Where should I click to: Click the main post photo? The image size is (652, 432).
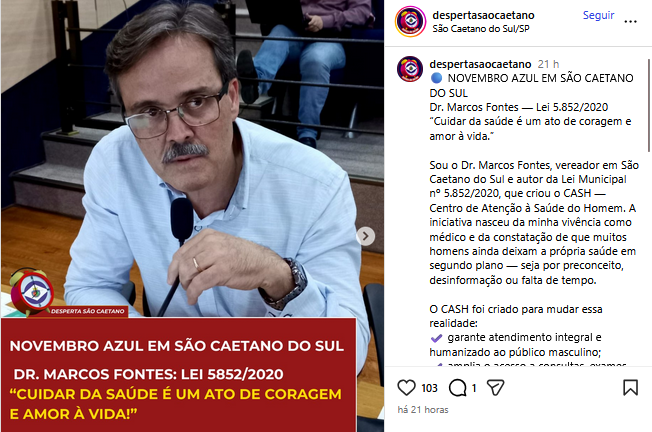click(x=193, y=158)
